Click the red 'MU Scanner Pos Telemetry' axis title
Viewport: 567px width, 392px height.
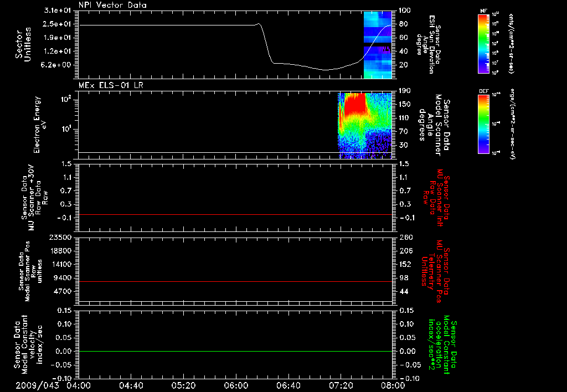point(436,271)
